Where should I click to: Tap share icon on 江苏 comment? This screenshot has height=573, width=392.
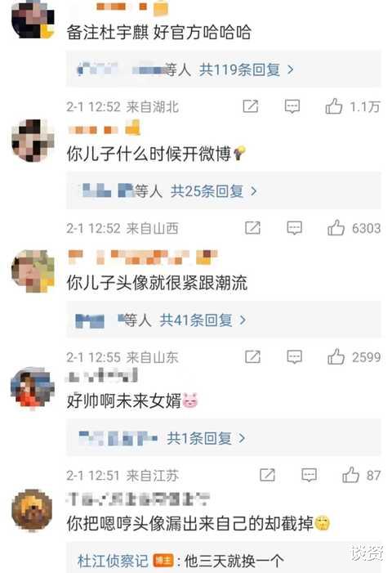coord(267,475)
